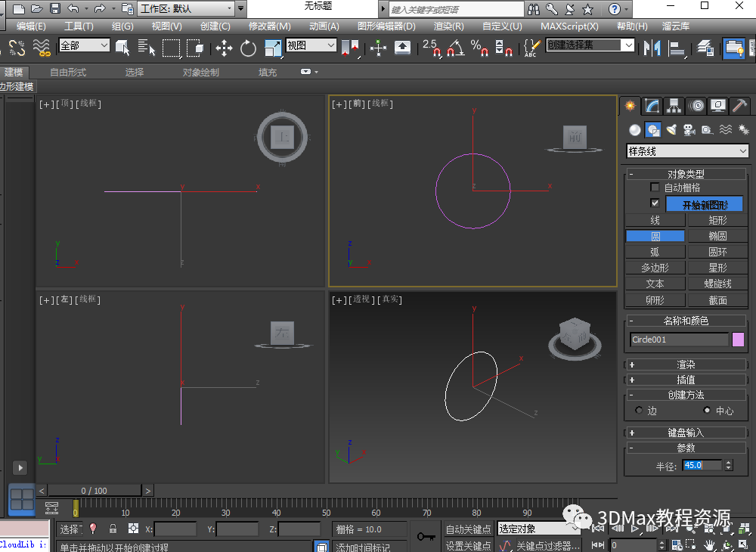The height and width of the screenshot is (552, 756).
Task: Click the 矩形 shape button
Action: (x=717, y=220)
